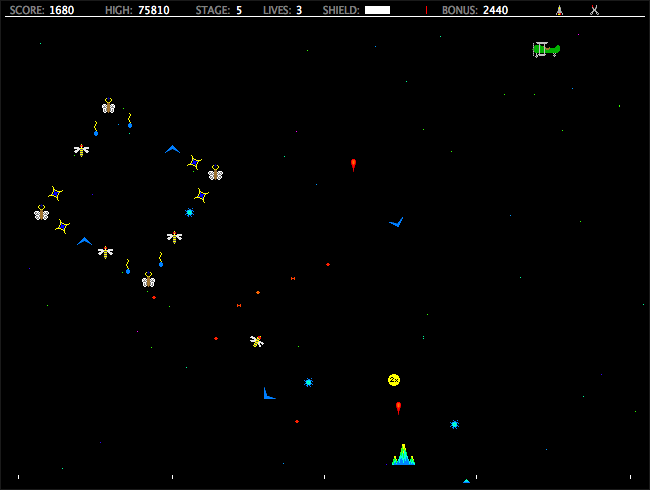Screen dimensions: 650x490
Task: Click the BONUS 2440 counter
Action: (x=475, y=10)
